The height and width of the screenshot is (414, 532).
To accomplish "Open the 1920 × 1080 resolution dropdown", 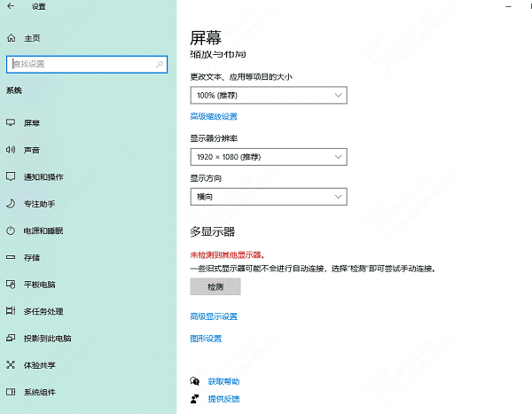I will [268, 157].
